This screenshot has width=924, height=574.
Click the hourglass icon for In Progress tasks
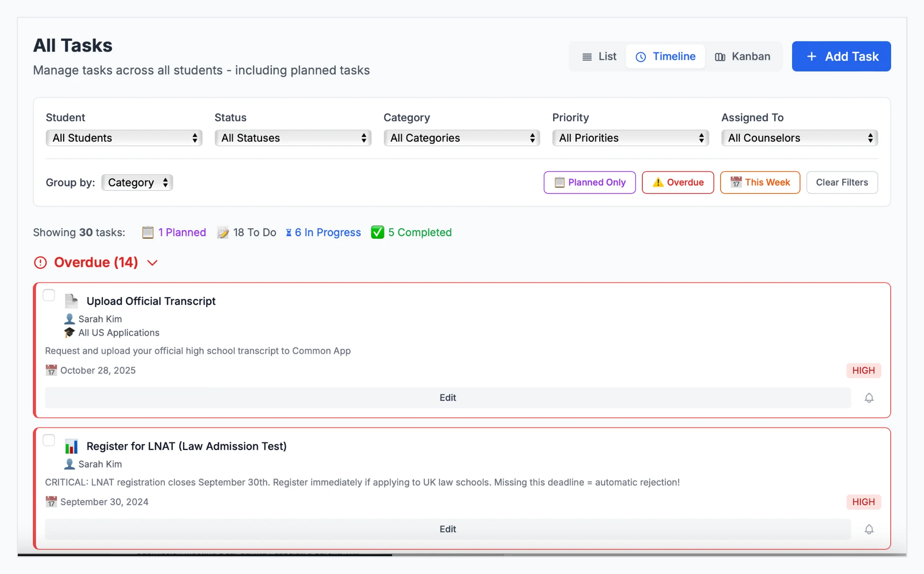click(x=289, y=232)
